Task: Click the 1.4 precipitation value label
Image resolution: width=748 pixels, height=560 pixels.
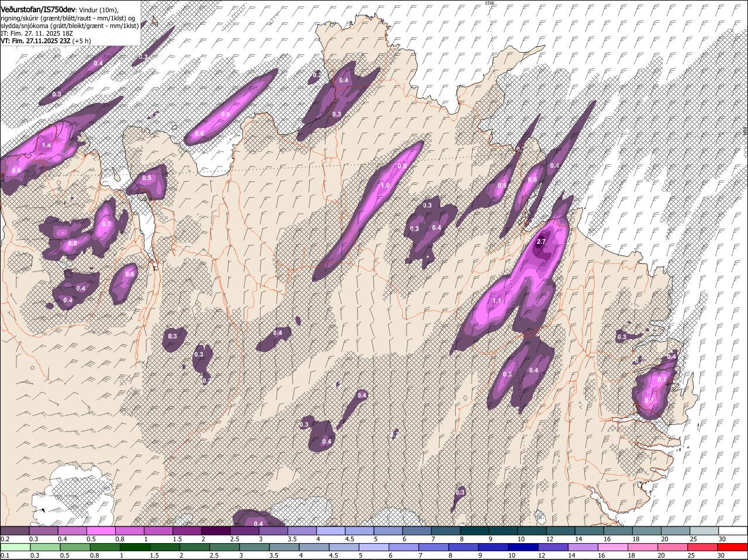Action: point(46,145)
